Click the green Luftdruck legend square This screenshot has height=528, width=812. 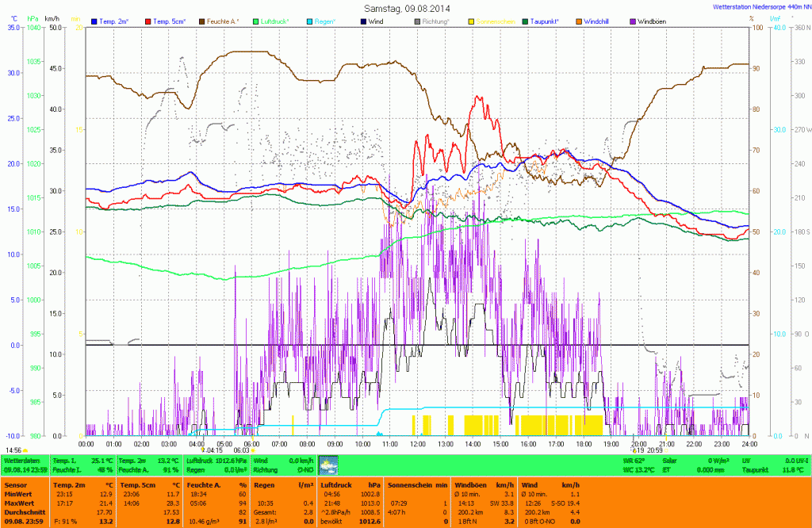click(255, 21)
